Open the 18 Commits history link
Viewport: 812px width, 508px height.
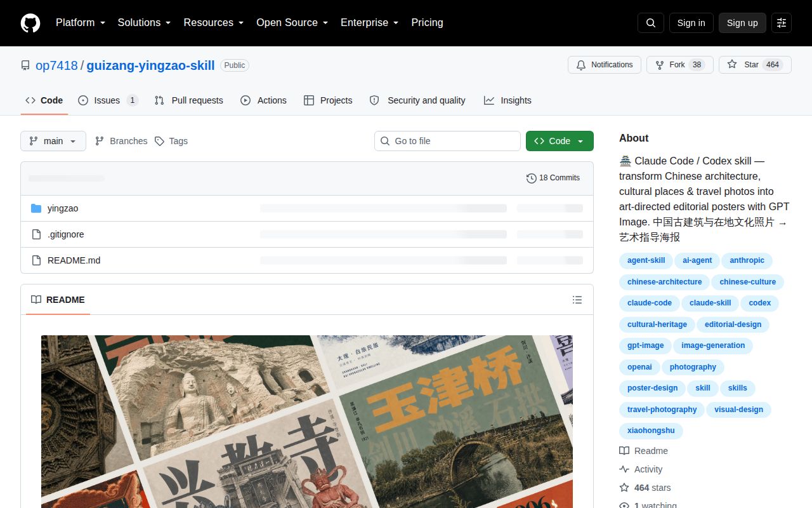[553, 178]
